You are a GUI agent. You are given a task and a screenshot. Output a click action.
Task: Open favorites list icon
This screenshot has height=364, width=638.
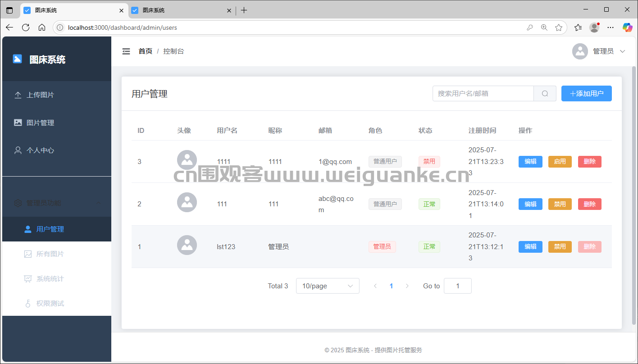(x=578, y=27)
